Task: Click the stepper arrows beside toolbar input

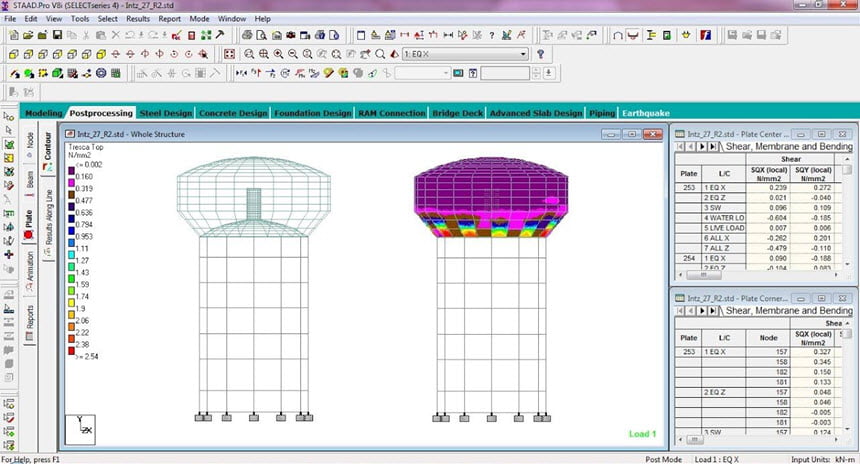Action: point(536,73)
